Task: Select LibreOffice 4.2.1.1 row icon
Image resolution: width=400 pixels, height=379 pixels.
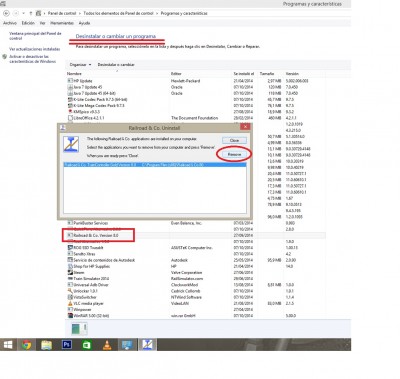Action: tap(70, 118)
